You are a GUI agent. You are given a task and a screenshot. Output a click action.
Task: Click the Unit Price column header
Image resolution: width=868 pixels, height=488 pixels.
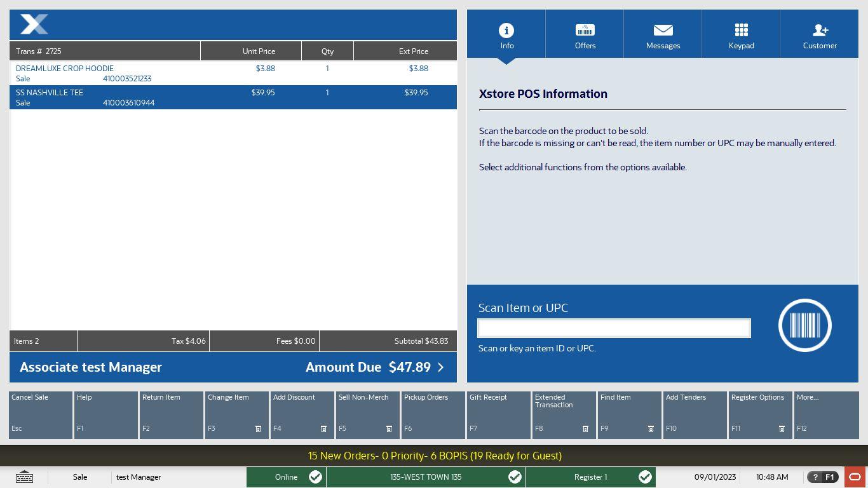[x=251, y=51]
